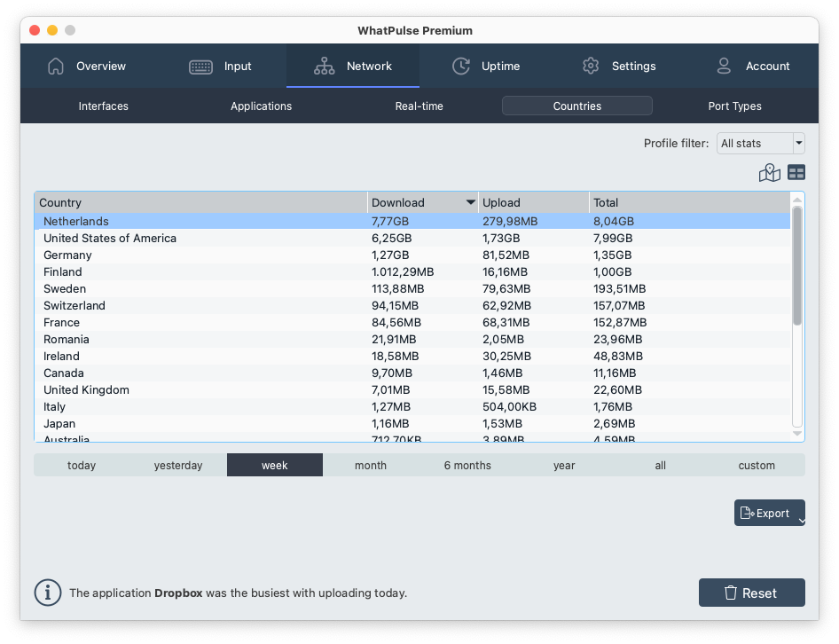Click the Uptime clock icon
The height and width of the screenshot is (644, 839).
point(460,66)
